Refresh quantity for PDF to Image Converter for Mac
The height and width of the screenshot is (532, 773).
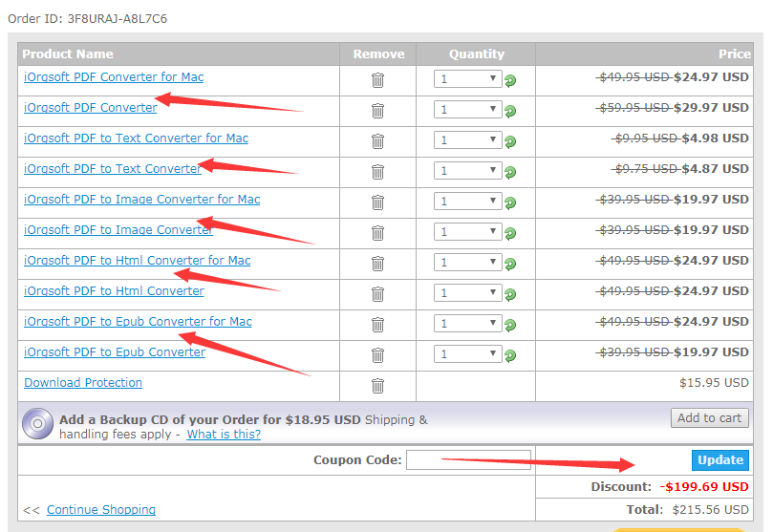pyautogui.click(x=510, y=202)
